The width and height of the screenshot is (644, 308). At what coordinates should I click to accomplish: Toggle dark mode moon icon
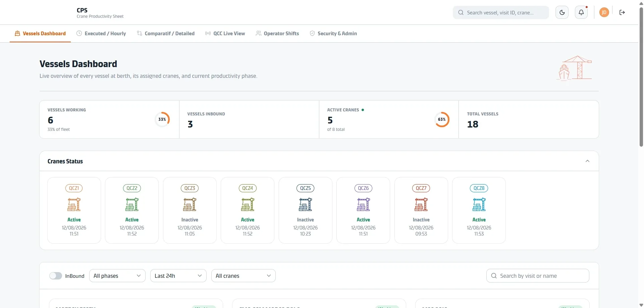pyautogui.click(x=562, y=12)
